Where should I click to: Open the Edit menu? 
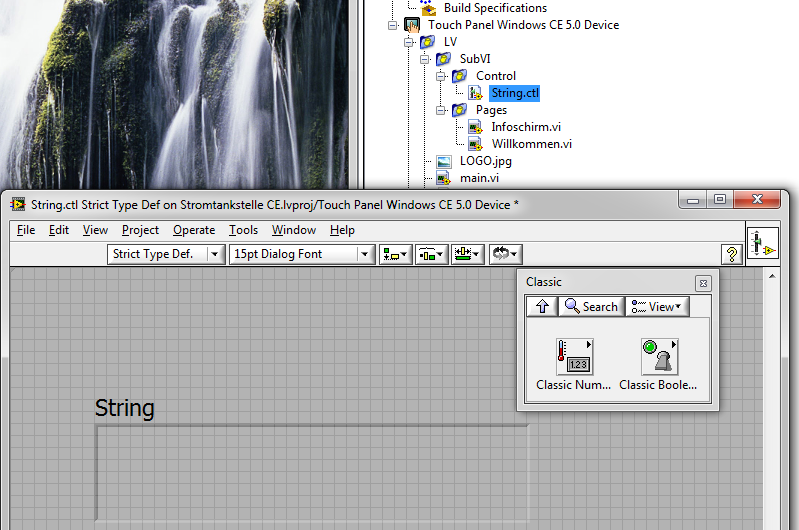(x=59, y=230)
